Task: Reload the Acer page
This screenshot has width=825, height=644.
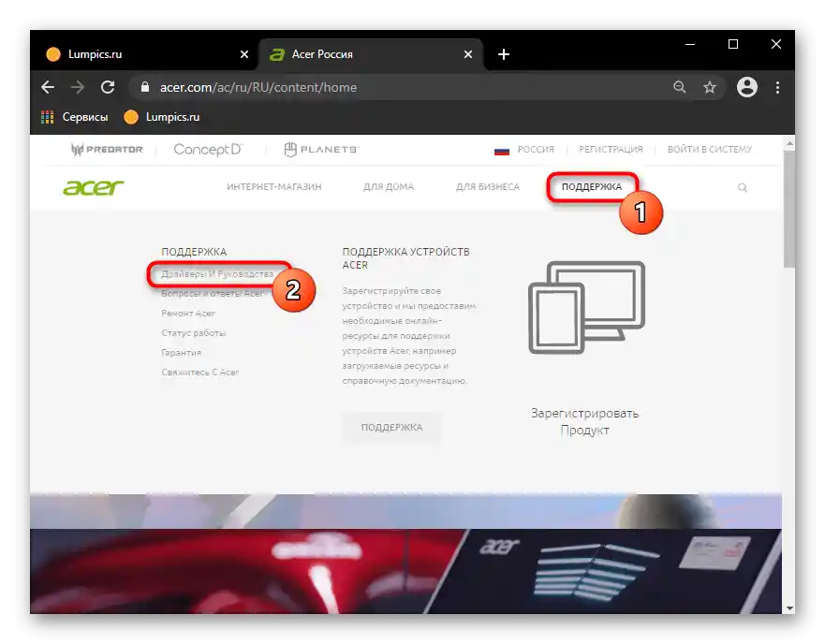Action: 108,87
